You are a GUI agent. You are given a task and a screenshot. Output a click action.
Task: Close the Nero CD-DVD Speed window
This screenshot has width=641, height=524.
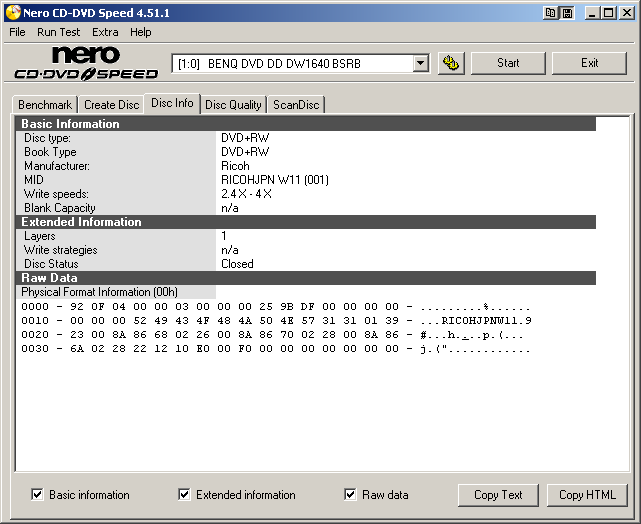point(627,13)
